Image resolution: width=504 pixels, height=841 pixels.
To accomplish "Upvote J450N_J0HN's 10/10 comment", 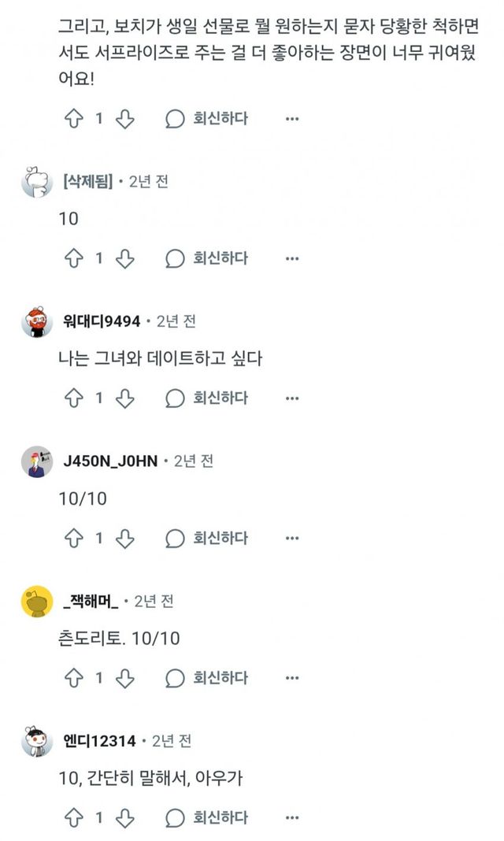I will click(74, 539).
